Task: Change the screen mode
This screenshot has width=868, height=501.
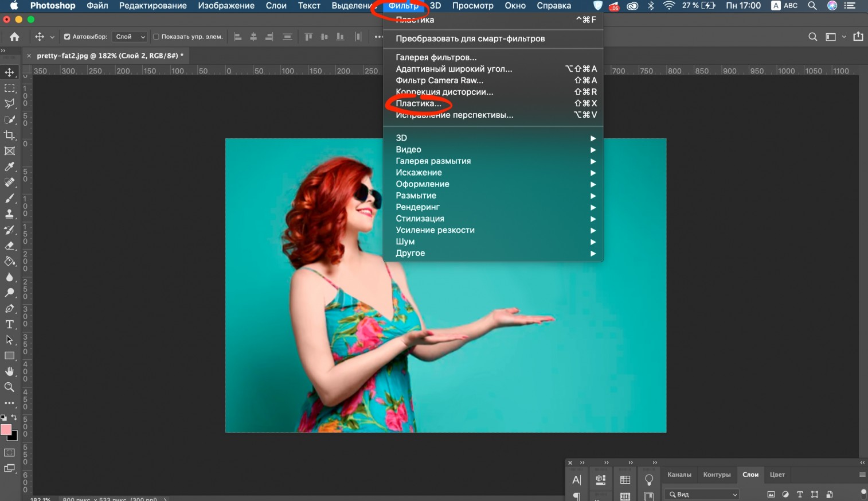Action: pos(10,468)
